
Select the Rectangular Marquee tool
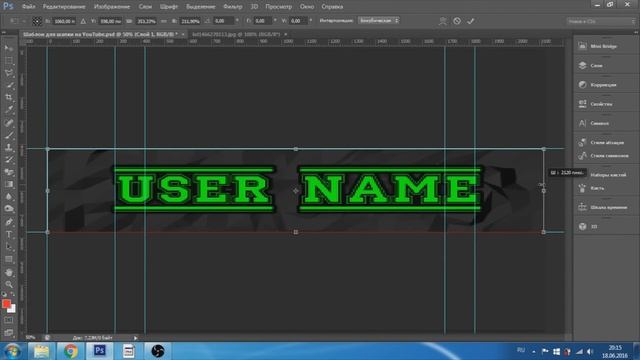(x=9, y=61)
